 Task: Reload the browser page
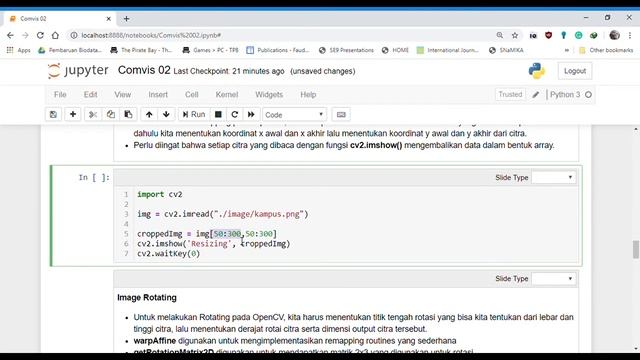(x=40, y=36)
